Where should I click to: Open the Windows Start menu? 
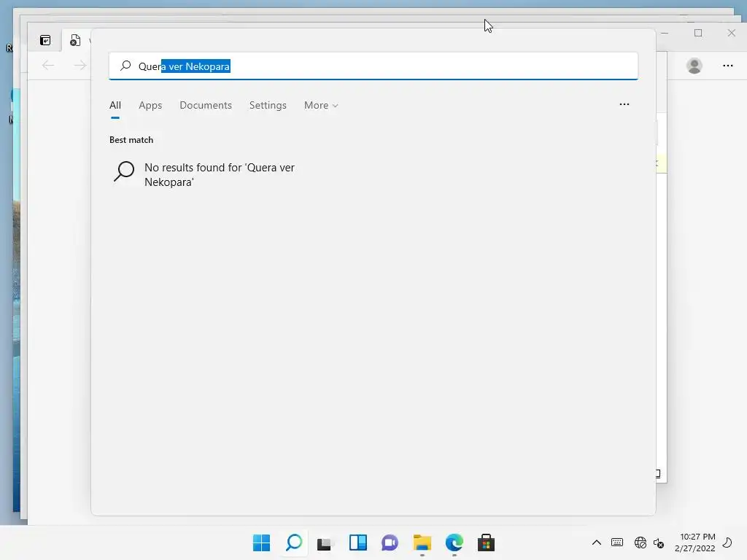pyautogui.click(x=261, y=542)
